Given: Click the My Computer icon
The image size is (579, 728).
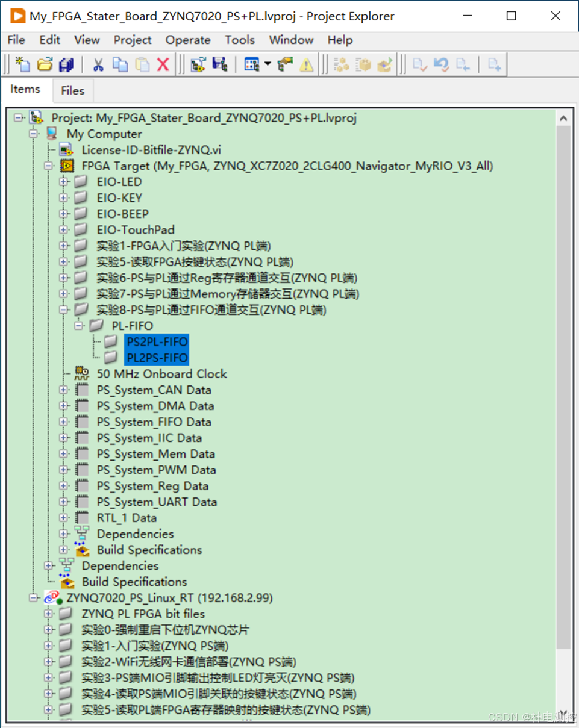Looking at the screenshot, I should click(x=52, y=134).
